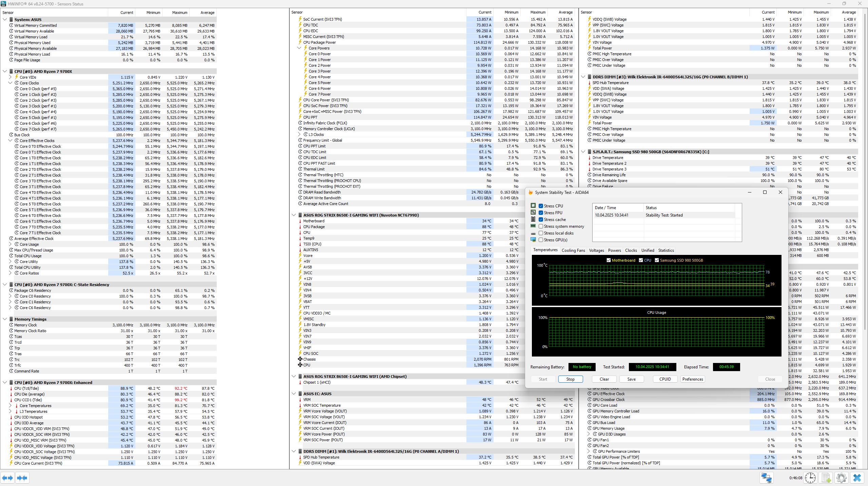Toggle the Motherboard graph legend color box

pos(609,260)
